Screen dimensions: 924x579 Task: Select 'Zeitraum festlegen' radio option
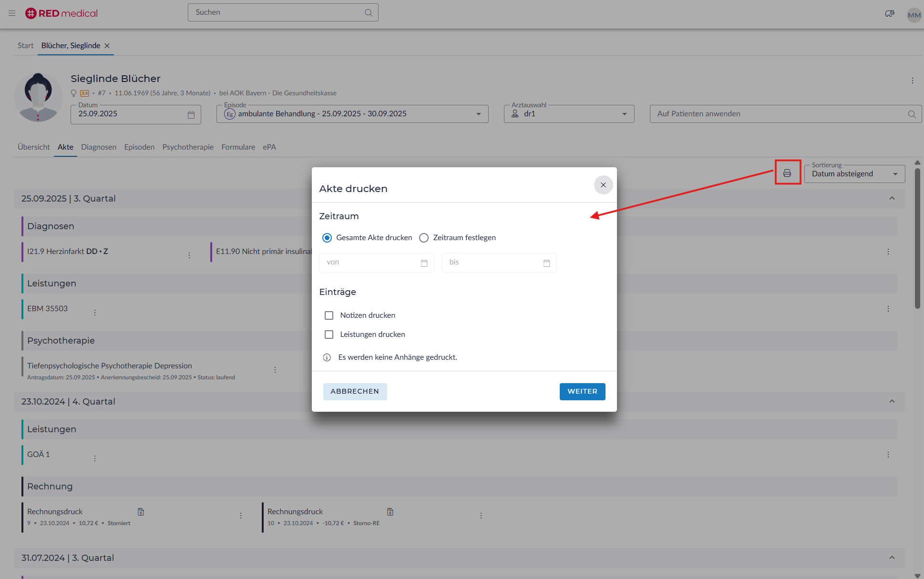[x=424, y=238]
